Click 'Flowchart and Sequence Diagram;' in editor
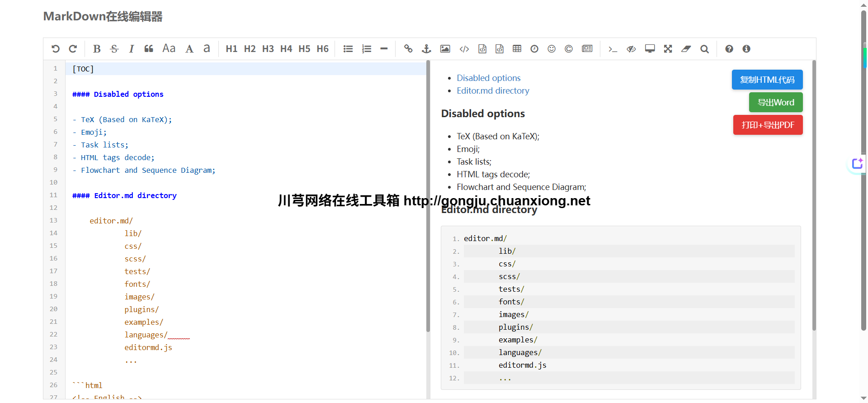 coord(148,170)
